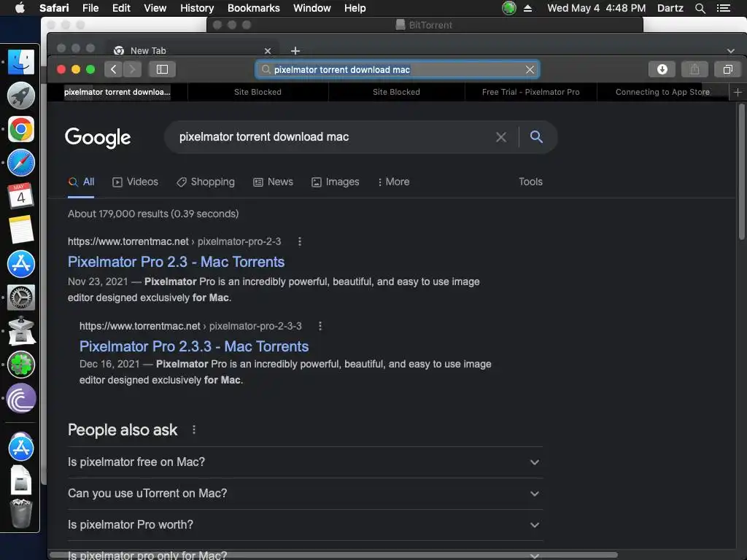
Task: Open Google Chrome from the Dock
Action: click(21, 129)
